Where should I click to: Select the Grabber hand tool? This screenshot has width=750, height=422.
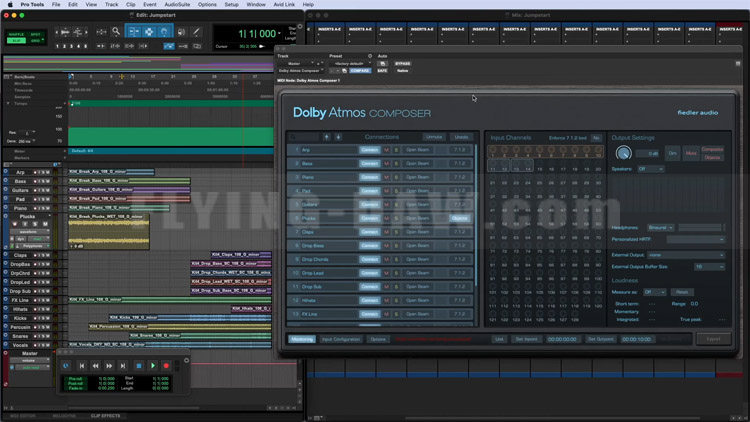pos(164,32)
